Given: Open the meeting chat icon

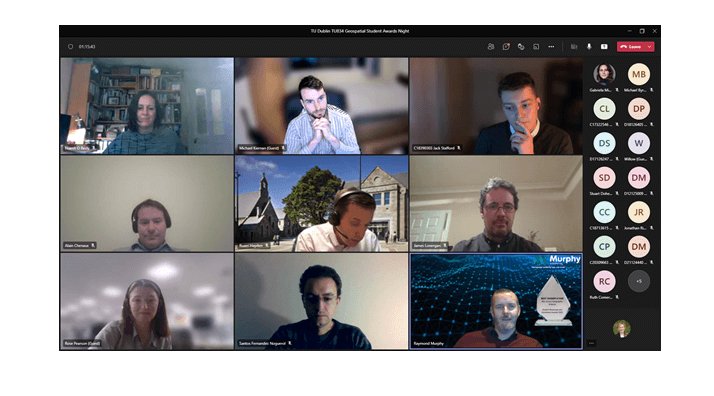Looking at the screenshot, I should click(x=506, y=46).
